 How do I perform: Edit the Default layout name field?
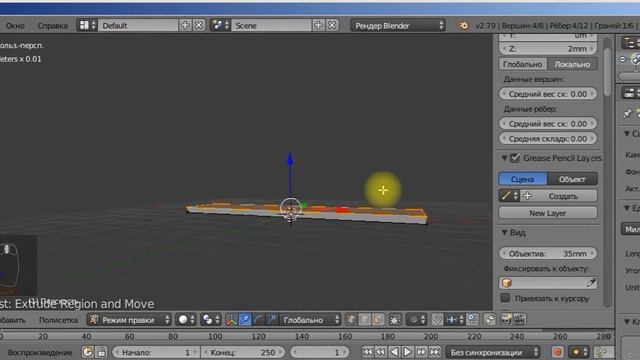138,25
